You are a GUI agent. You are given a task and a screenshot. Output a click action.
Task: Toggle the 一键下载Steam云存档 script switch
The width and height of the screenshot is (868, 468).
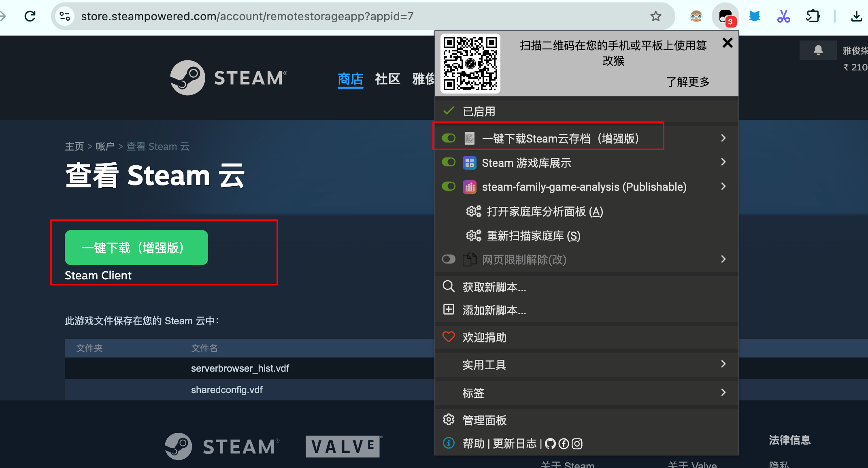tap(449, 138)
